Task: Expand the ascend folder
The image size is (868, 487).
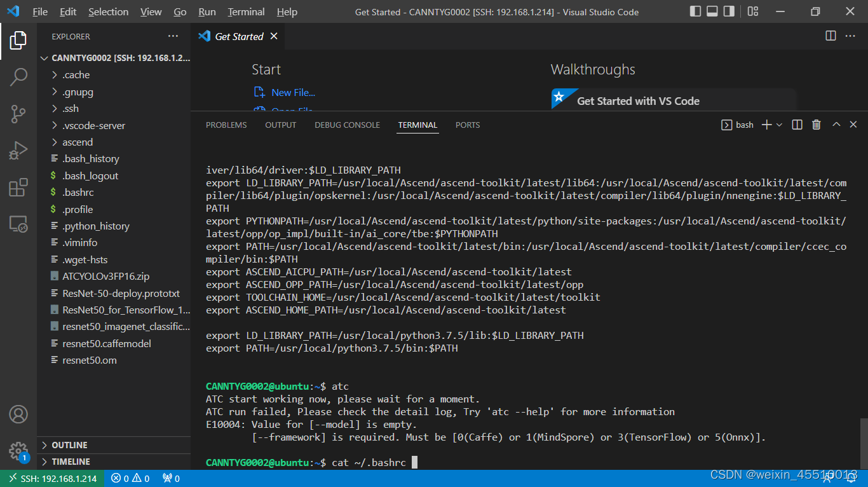Action: pyautogui.click(x=114, y=142)
